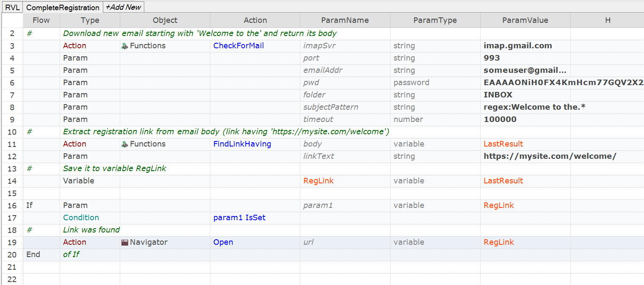This screenshot has height=285, width=644.
Task: Select the 'End' flow cell in row 20
Action: (41, 255)
